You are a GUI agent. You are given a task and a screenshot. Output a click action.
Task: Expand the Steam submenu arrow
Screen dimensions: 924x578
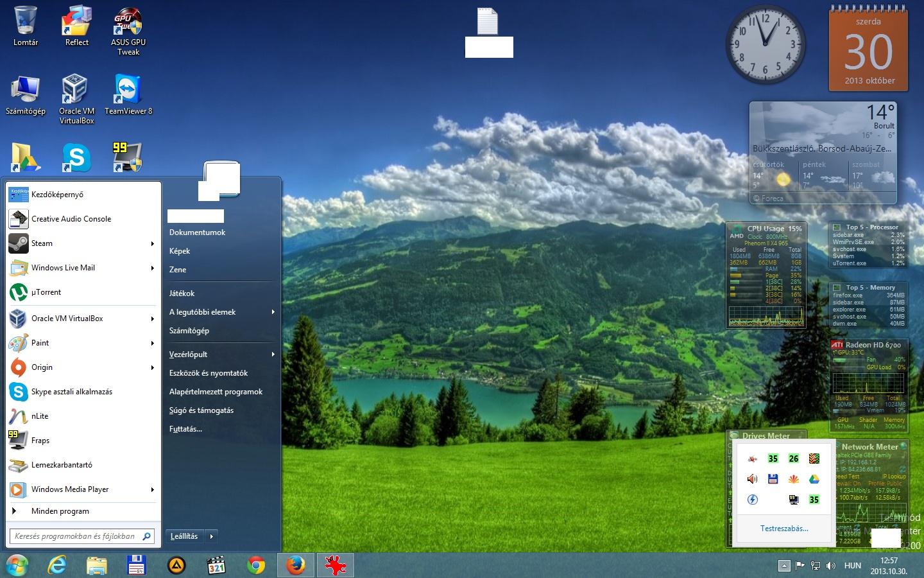(152, 243)
